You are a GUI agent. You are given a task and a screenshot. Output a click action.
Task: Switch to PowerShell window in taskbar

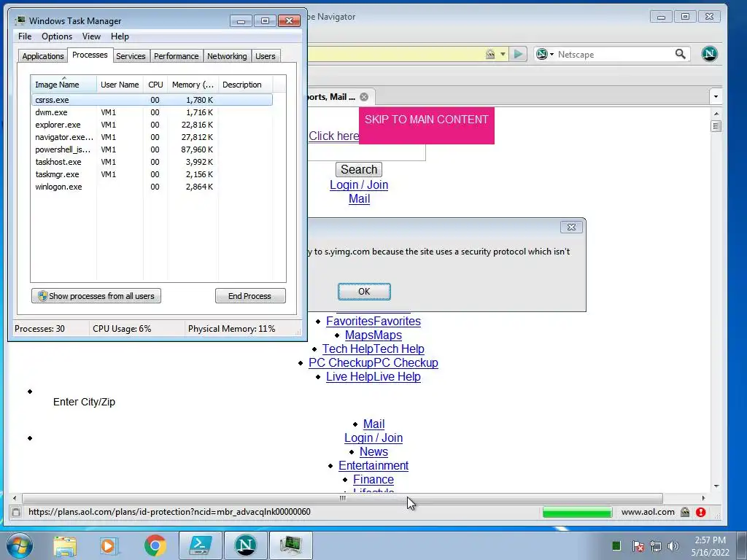[x=201, y=545]
